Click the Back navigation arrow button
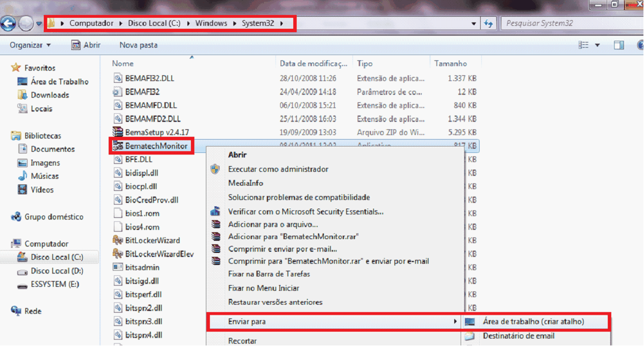 (x=8, y=24)
